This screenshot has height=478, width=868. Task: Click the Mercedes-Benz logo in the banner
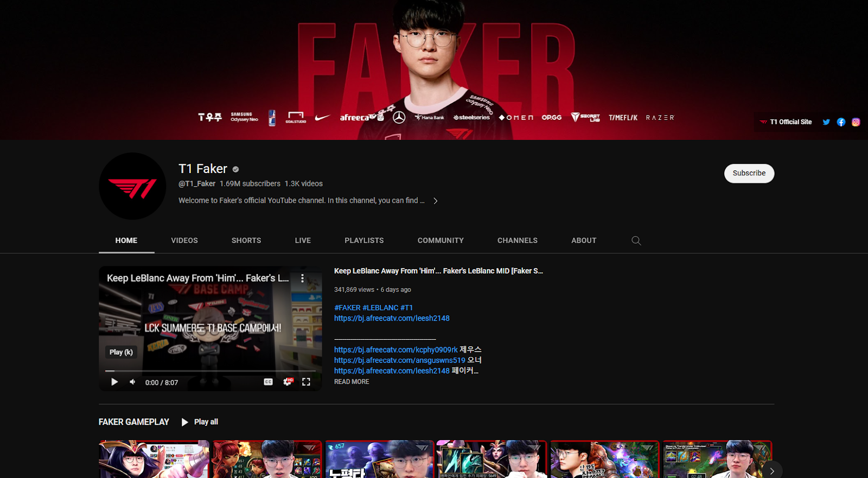(x=399, y=117)
